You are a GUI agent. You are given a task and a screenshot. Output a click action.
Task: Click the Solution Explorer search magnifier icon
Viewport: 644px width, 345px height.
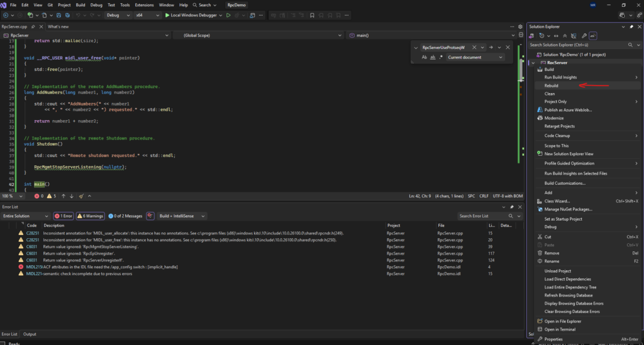630,45
